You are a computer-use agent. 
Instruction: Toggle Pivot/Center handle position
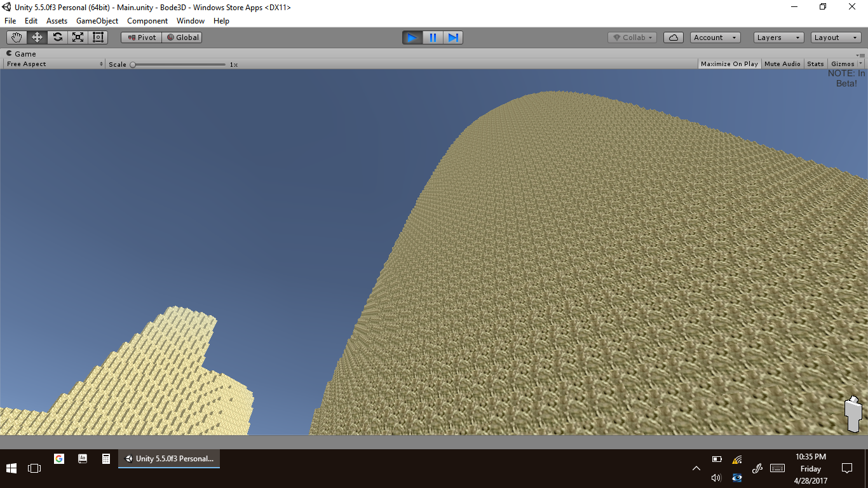pos(141,37)
